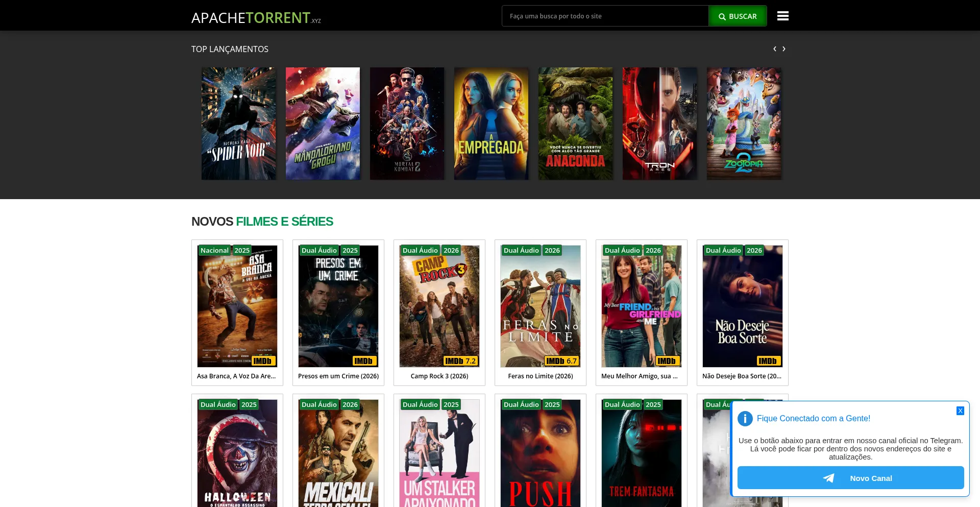
Task: Click the IMDb badge on Presos em um Crime
Action: pyautogui.click(x=364, y=361)
